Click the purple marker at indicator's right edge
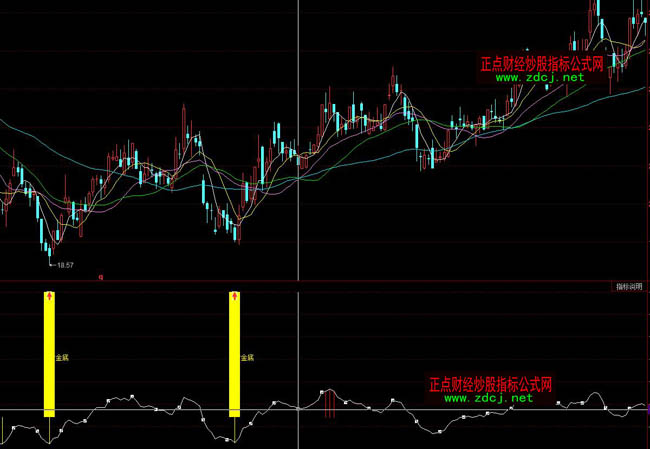 (x=647, y=409)
